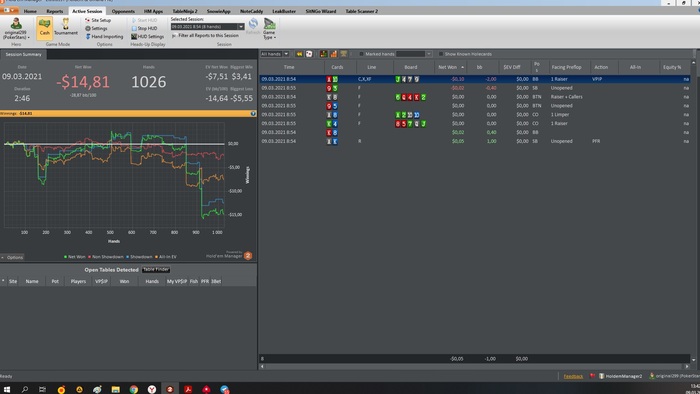700x394 pixels.
Task: Open the Reports ribbon tab
Action: (x=54, y=11)
